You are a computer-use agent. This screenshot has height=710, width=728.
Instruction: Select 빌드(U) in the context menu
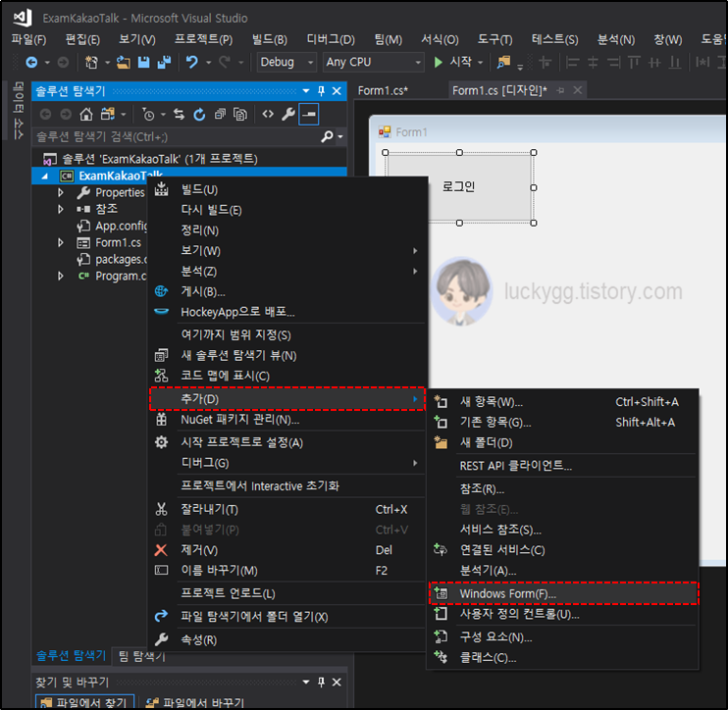(286, 189)
